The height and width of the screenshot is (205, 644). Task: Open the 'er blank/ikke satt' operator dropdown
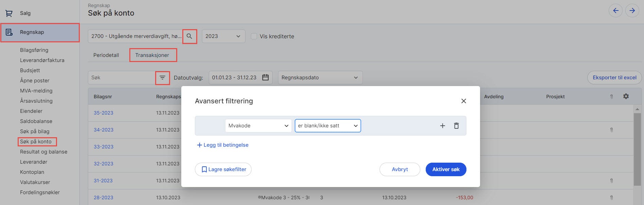click(328, 126)
